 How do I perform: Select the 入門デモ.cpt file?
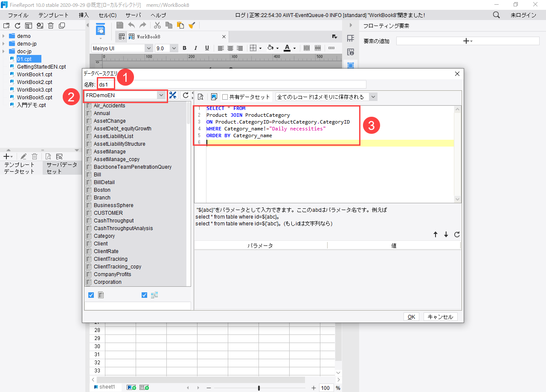pos(31,105)
